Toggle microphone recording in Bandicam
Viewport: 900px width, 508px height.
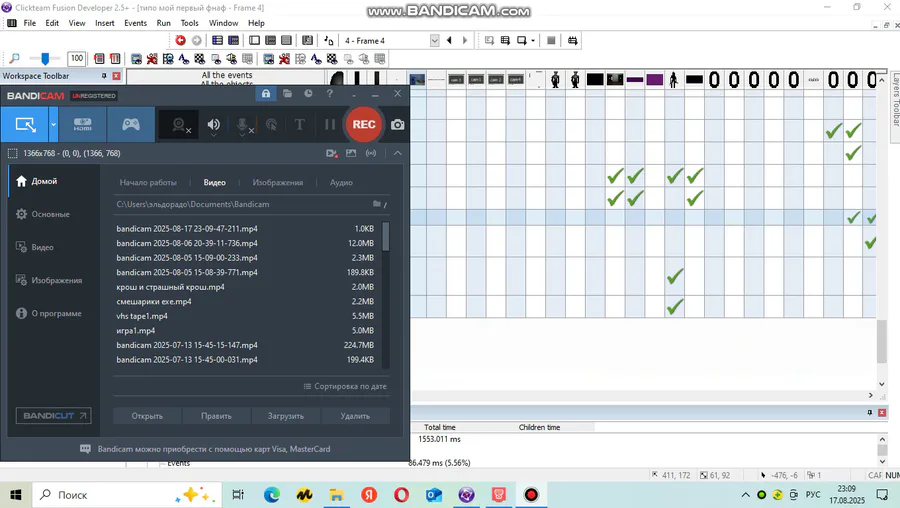click(x=242, y=125)
